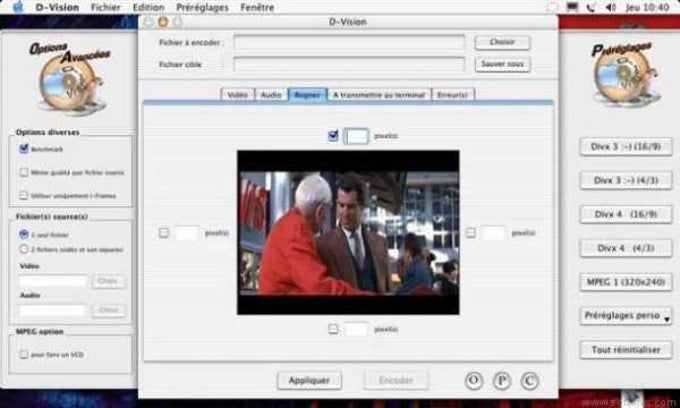Enable pour faire un VCD checkbox

(x=24, y=354)
